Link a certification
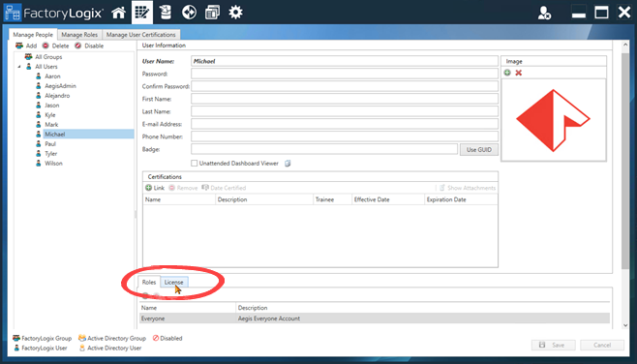Image resolution: width=637 pixels, height=364 pixels. point(155,188)
